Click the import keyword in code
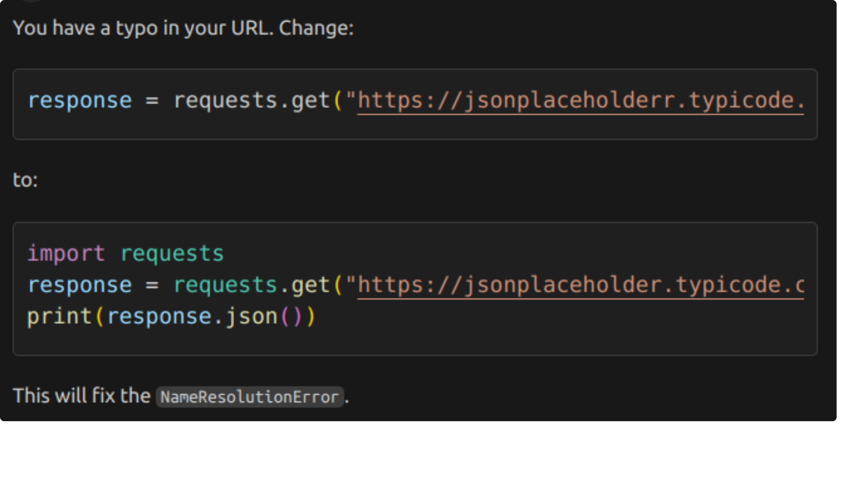 pyautogui.click(x=66, y=253)
